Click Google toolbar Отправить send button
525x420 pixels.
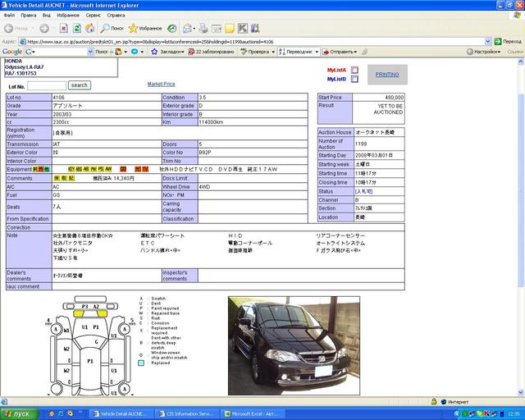click(339, 52)
